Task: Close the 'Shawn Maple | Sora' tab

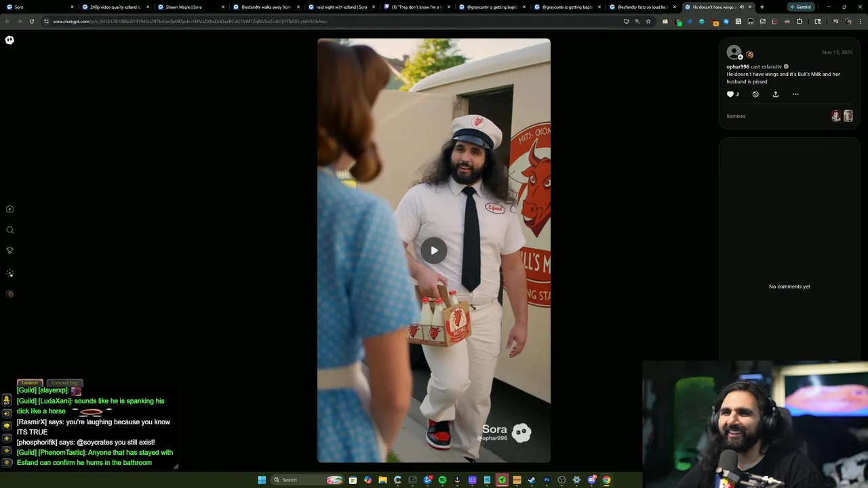Action: [222, 7]
